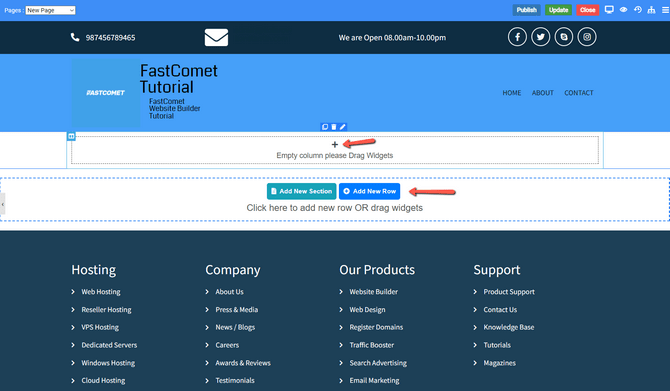
Task: Click Reseller Hosting footer link
Action: pyautogui.click(x=106, y=310)
